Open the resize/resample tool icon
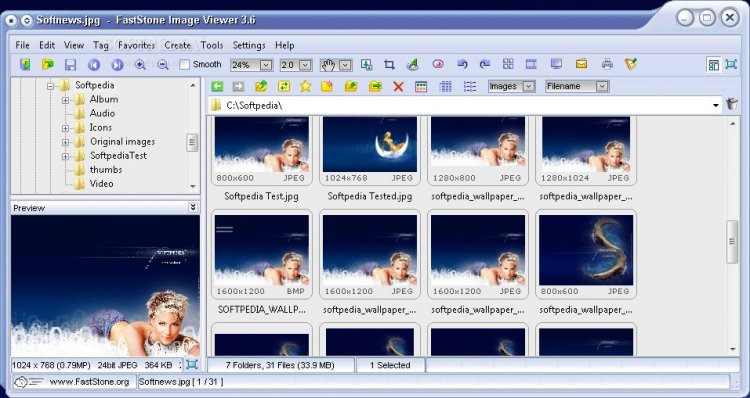The image size is (750, 398). (x=366, y=65)
